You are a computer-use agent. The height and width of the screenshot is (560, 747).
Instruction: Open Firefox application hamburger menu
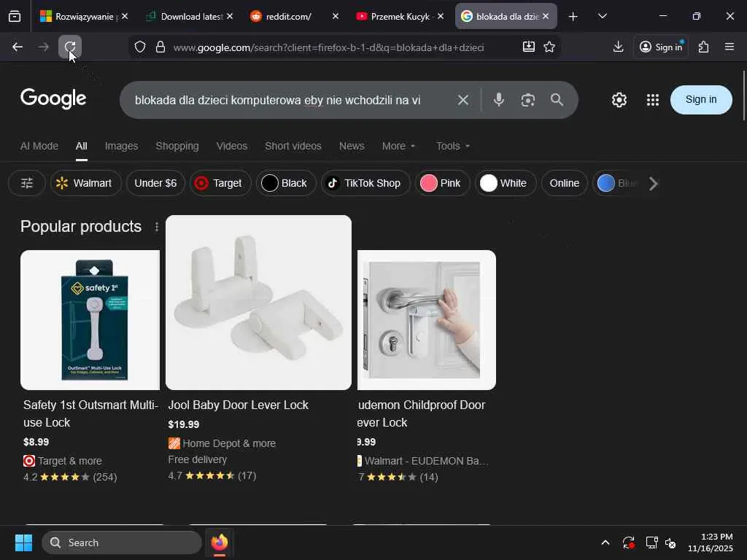point(729,47)
